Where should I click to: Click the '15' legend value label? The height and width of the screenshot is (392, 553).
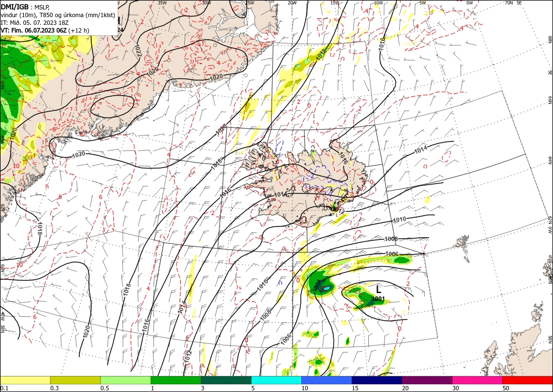click(x=355, y=388)
